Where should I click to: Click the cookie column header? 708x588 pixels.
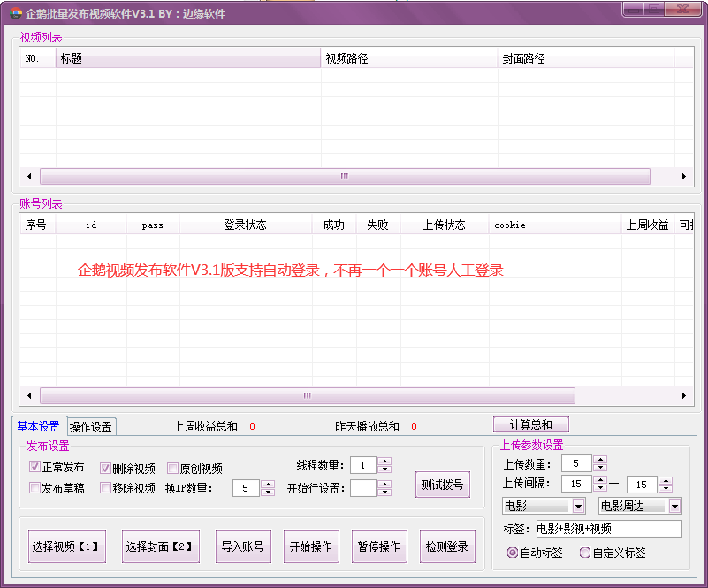pyautogui.click(x=555, y=225)
